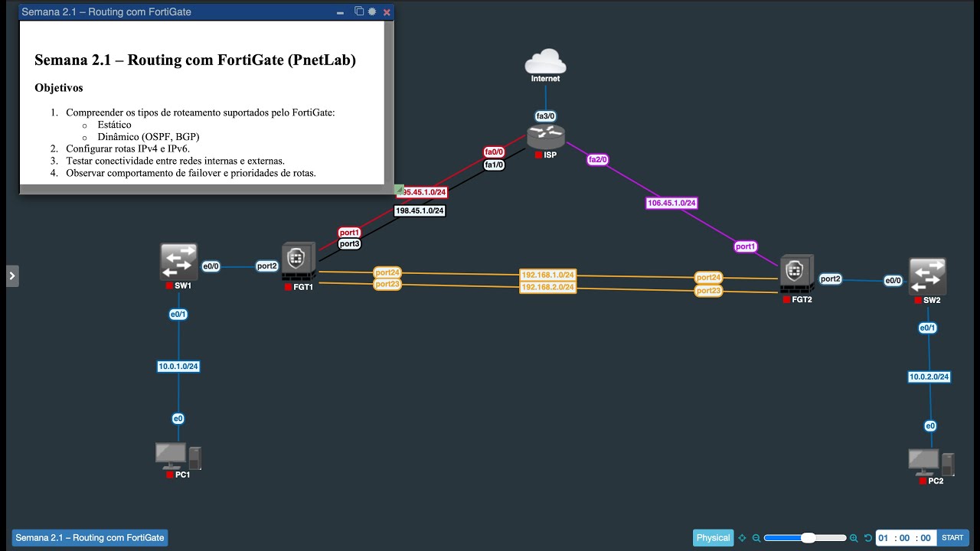Select the FGT2 FortiGate firewall node
Image resolution: width=980 pixels, height=551 pixels.
797,274
